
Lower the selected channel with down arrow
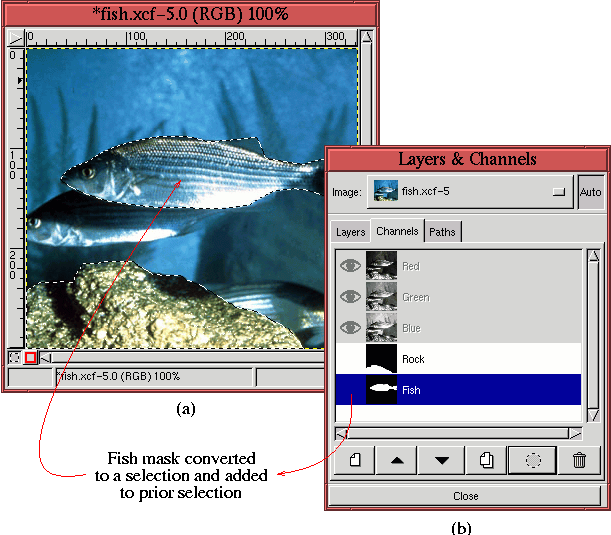443,460
